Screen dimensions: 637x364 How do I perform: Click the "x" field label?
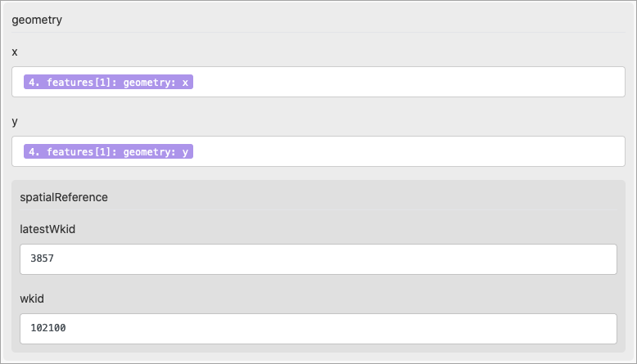click(x=15, y=52)
